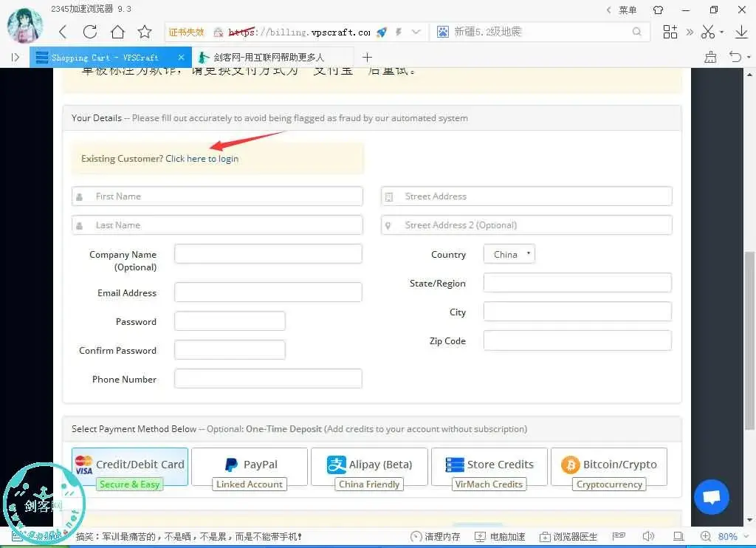Click the rocket speed-up icon in address bar
756x548 pixels.
(382, 32)
